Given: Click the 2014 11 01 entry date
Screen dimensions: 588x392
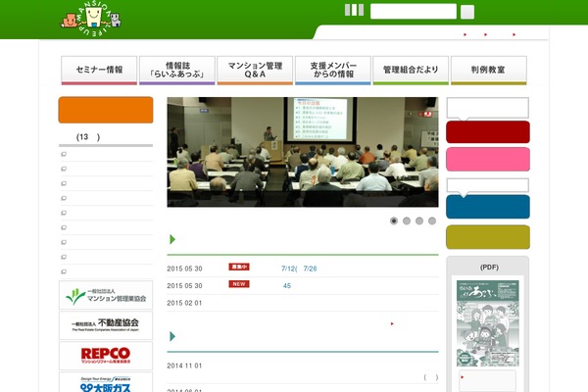Looking at the screenshot, I should (184, 366).
